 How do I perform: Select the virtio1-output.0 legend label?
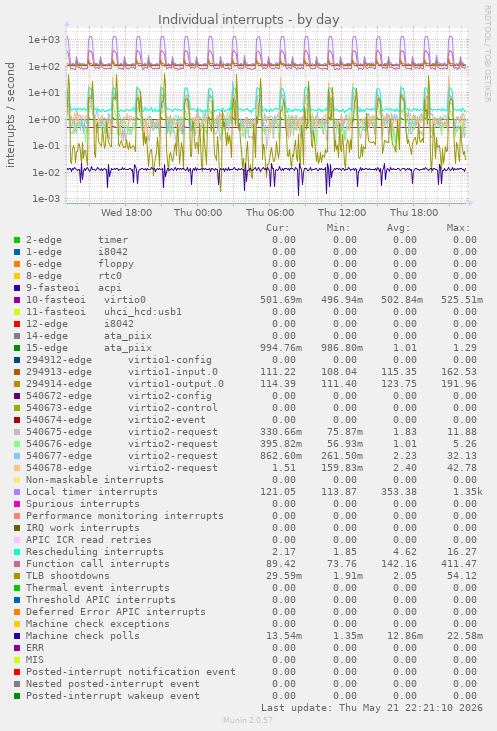tap(176, 384)
